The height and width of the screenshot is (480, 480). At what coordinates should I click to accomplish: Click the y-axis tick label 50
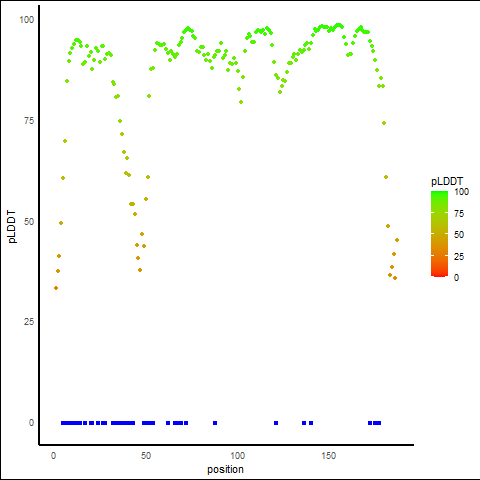tap(29, 222)
